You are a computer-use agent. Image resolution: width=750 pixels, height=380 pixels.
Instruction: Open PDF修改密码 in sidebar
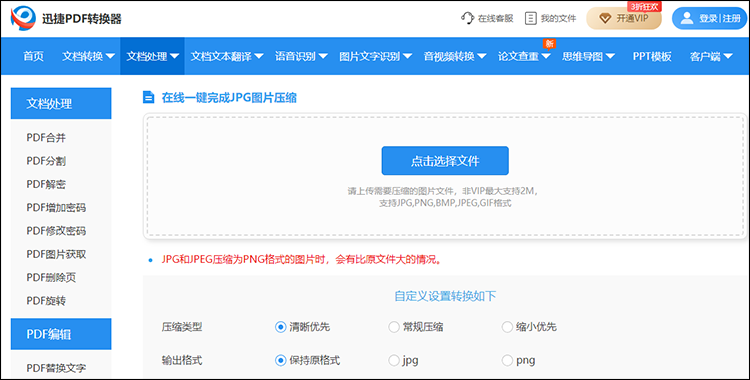click(x=56, y=231)
